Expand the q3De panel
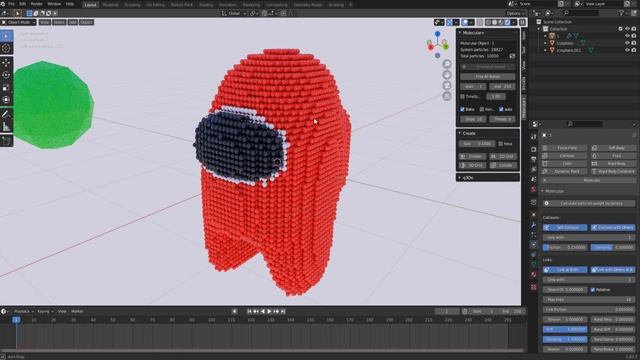 click(487, 178)
